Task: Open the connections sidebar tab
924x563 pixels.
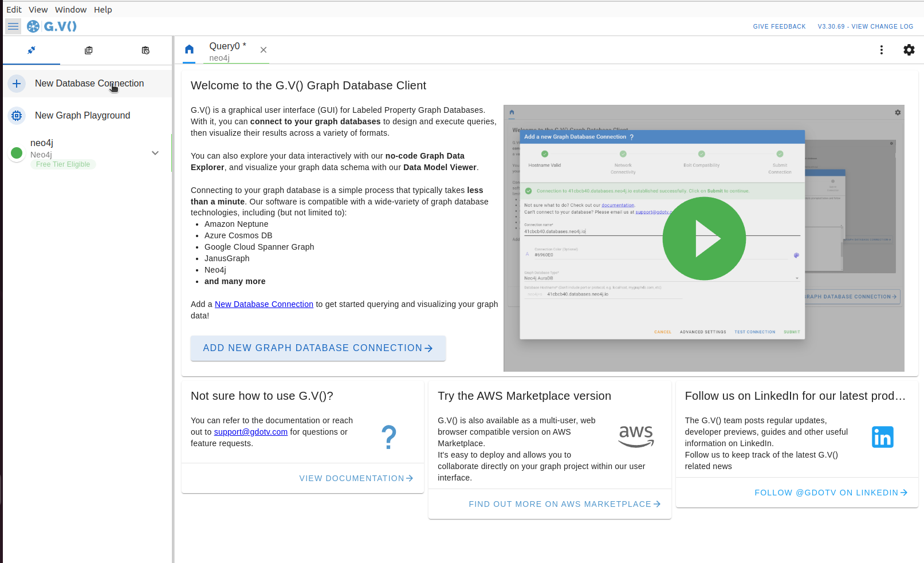Action: point(32,50)
